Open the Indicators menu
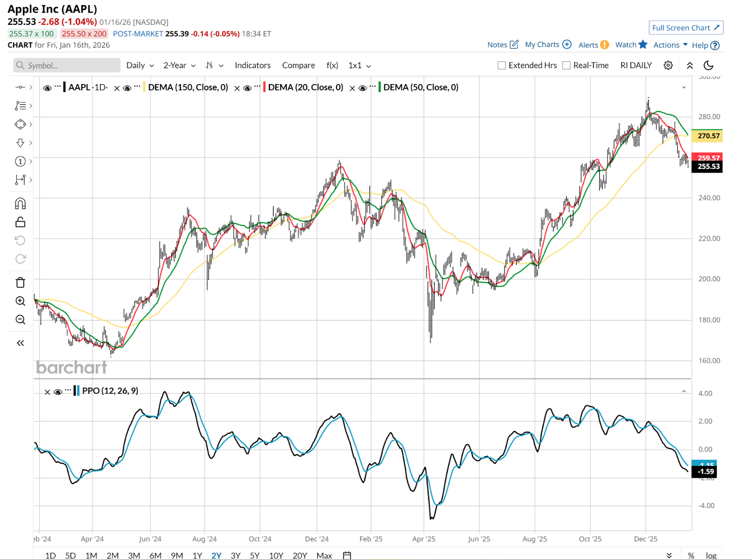This screenshot has height=560, width=752. pos(252,65)
